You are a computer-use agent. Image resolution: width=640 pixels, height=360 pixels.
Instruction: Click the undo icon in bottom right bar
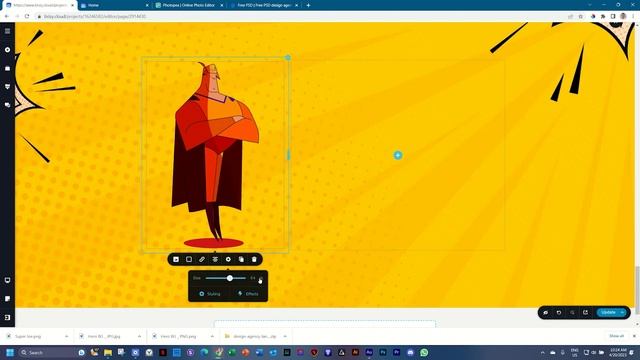pos(559,313)
